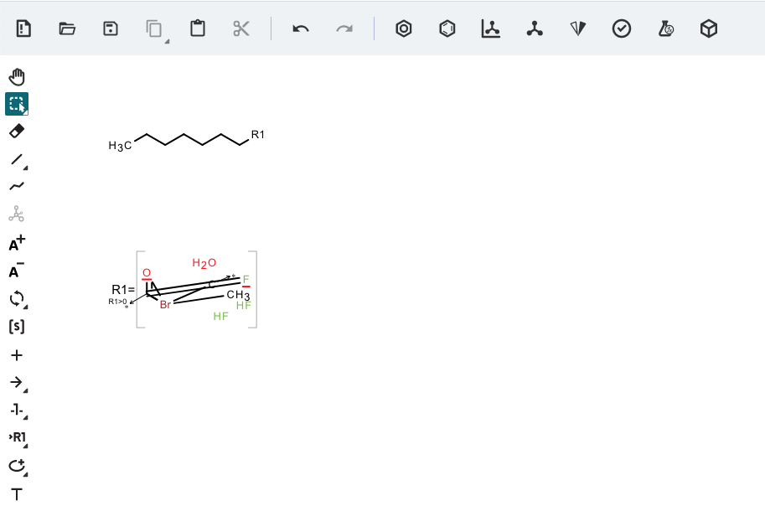Click the H3C atom label

point(120,145)
